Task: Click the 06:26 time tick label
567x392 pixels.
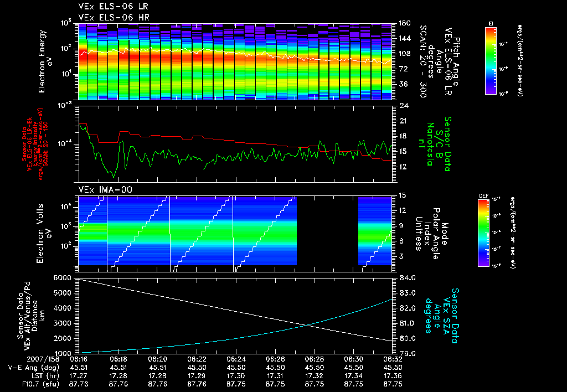Action: pyautogui.click(x=275, y=359)
